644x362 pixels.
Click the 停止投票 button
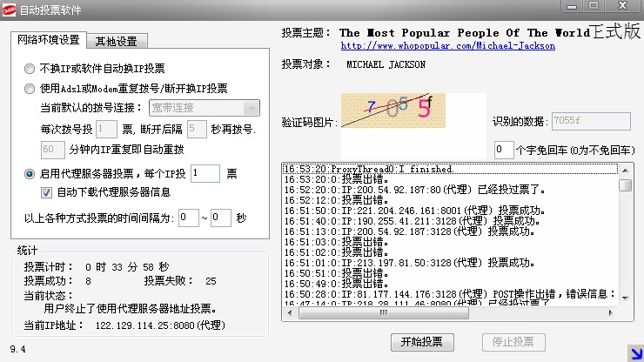tap(513, 342)
